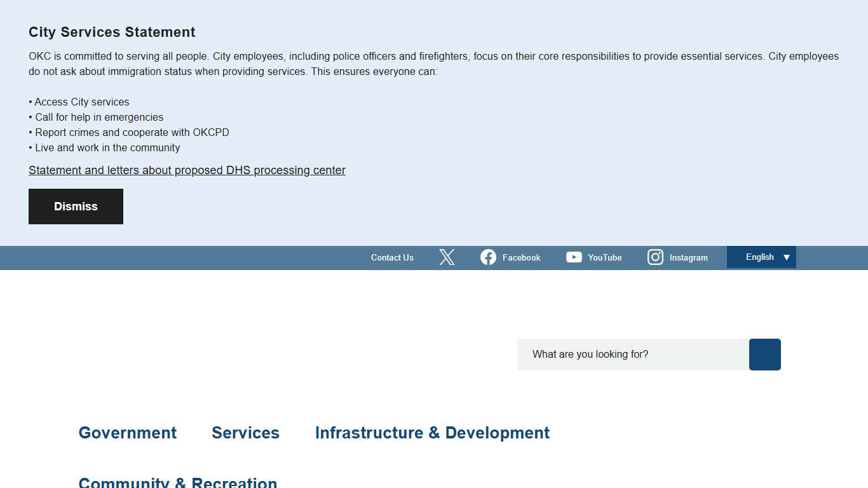Select the Contact Us header area

391,257
